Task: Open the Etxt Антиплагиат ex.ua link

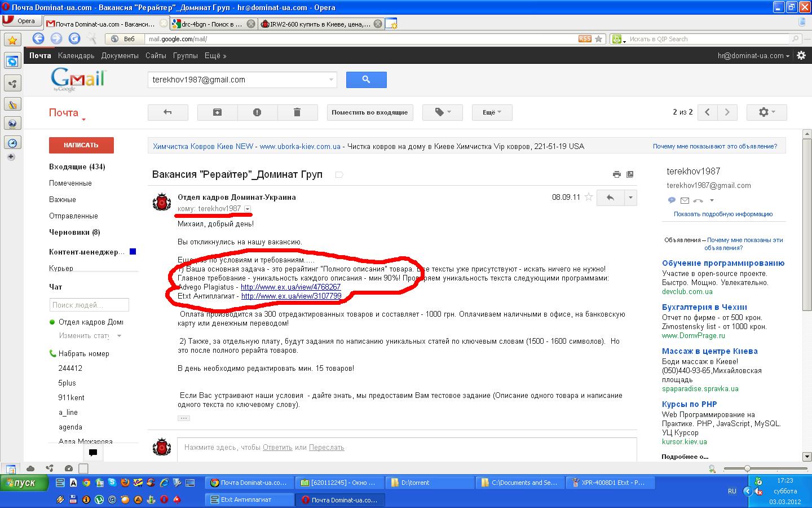Action: click(291, 296)
